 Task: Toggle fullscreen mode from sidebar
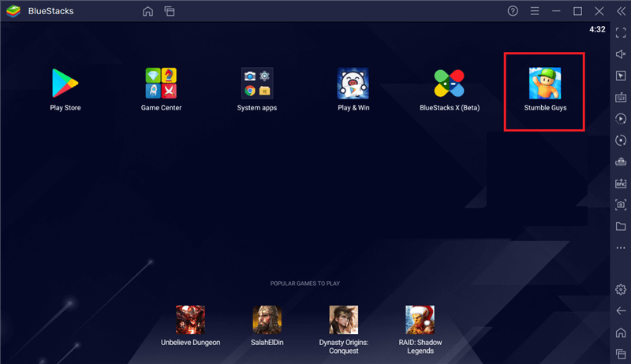point(621,32)
